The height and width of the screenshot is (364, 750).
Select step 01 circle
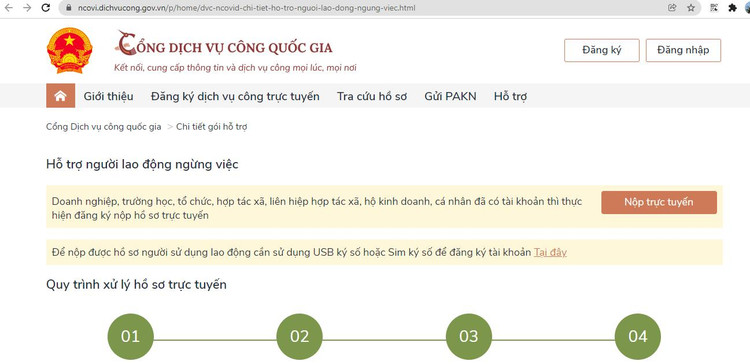[131, 336]
